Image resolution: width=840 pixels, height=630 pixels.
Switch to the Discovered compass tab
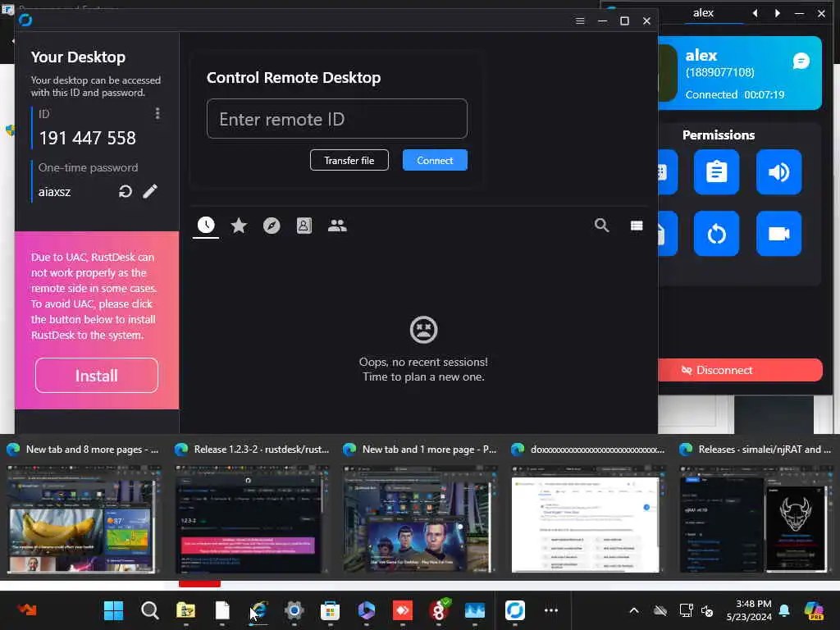[x=272, y=226]
